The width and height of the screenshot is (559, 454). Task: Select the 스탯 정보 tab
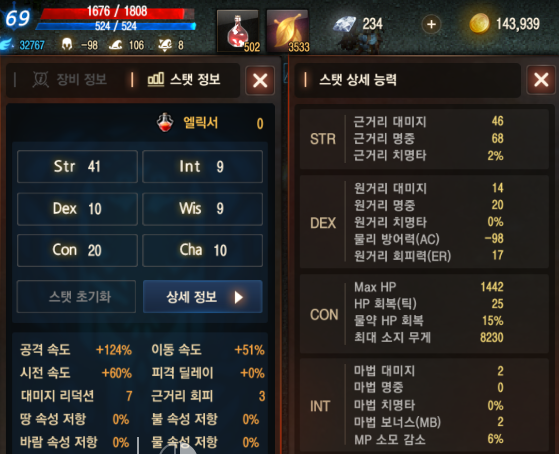tap(184, 79)
